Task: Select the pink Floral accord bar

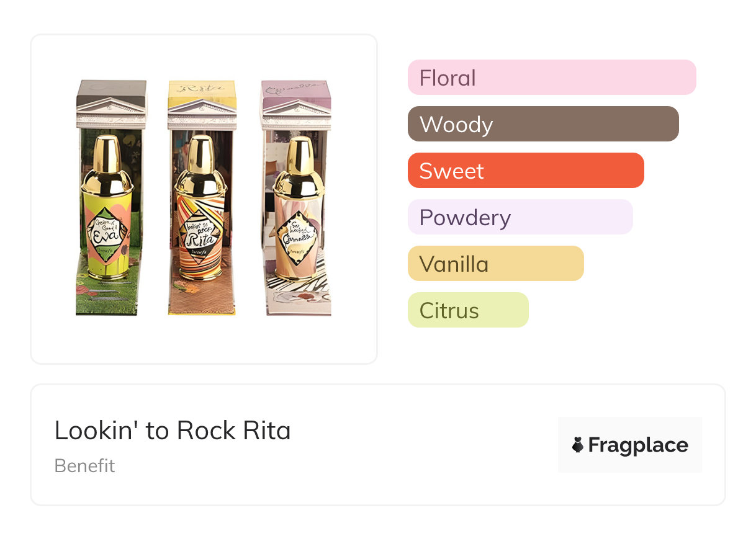Action: click(551, 78)
